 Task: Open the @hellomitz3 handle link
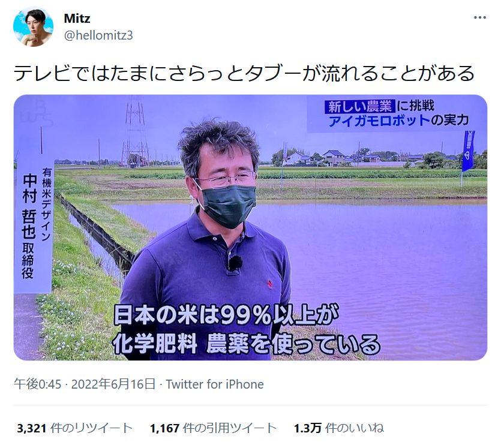tap(98, 35)
